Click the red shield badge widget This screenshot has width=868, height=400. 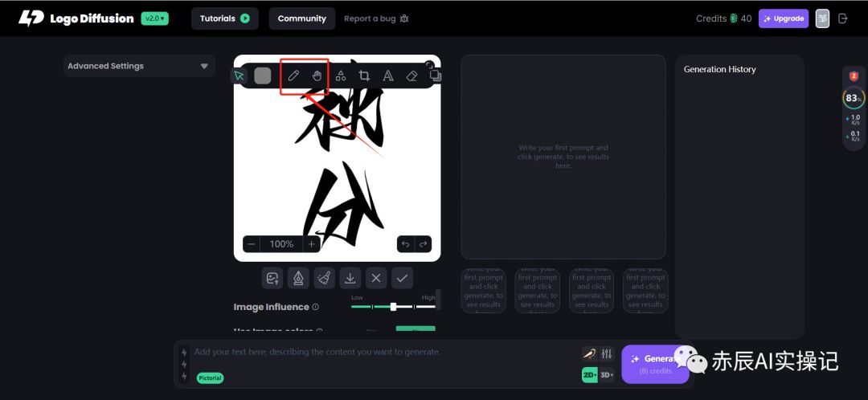point(854,76)
